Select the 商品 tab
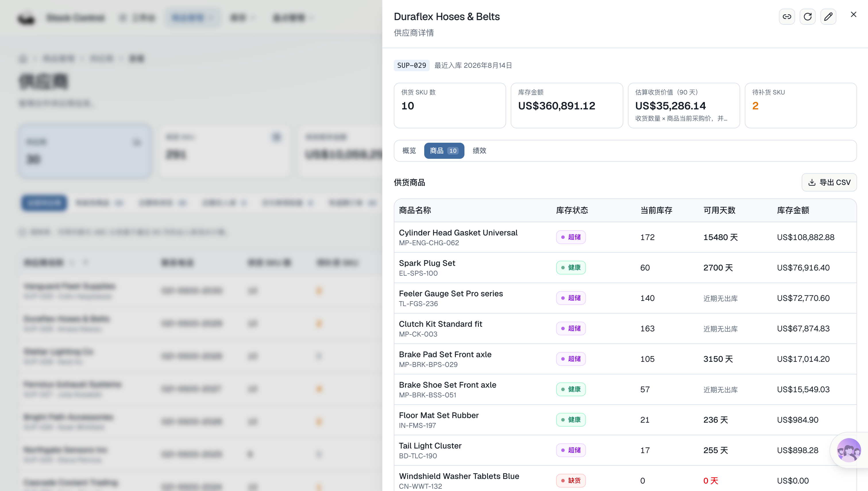This screenshot has width=868, height=491. point(444,151)
